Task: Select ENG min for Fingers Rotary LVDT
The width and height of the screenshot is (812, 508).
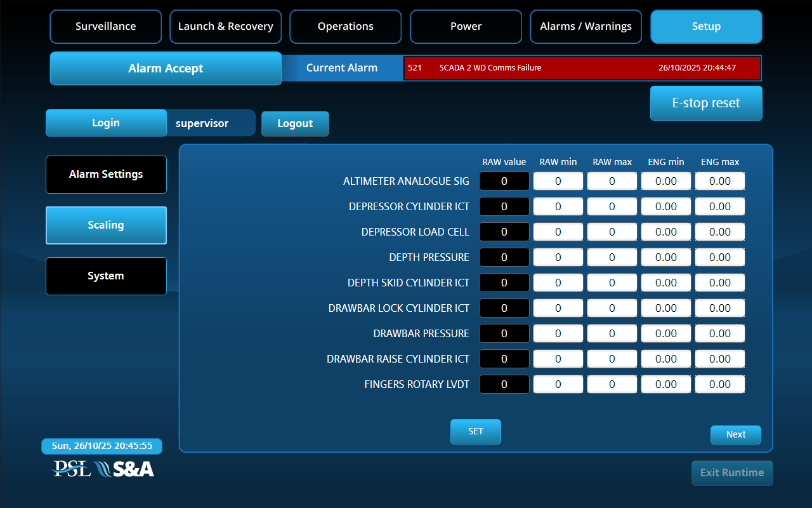Action: tap(665, 385)
